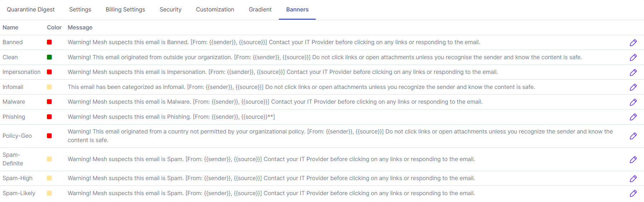Click the green Clean color swatch
The width and height of the screenshot is (644, 202).
pyautogui.click(x=49, y=57)
